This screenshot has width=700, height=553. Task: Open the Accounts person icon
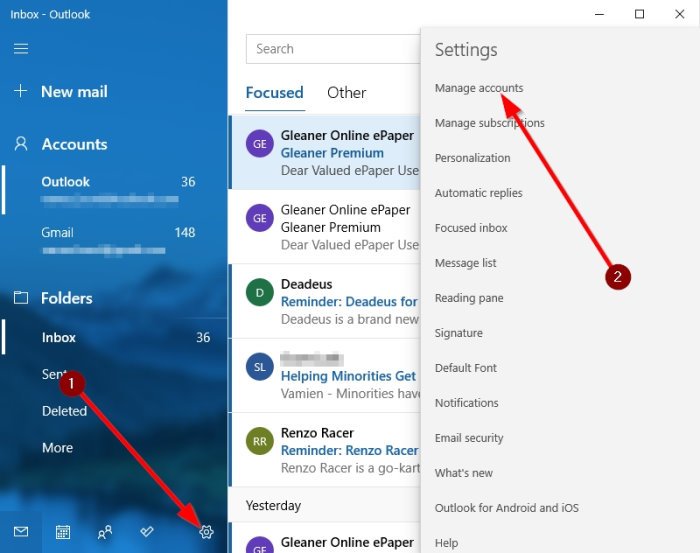(21, 144)
